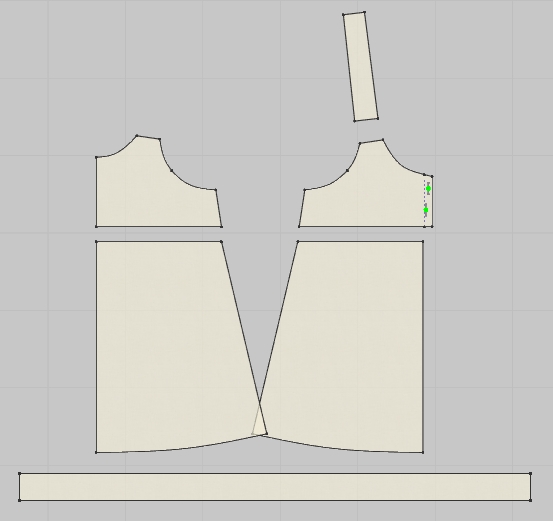Select the top-left corner point of right skirt panel
553x521 pixels.
point(298,242)
